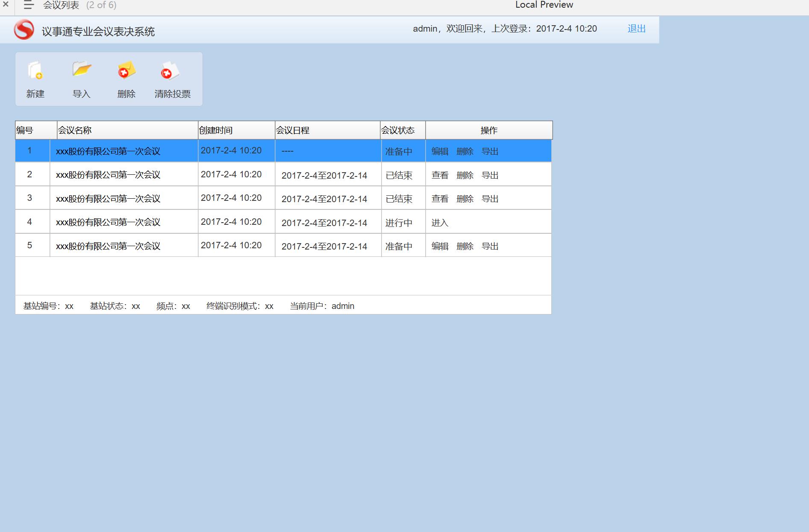Viewport: 809px width, 532px height.
Task: Click the Local Preview label
Action: click(544, 5)
